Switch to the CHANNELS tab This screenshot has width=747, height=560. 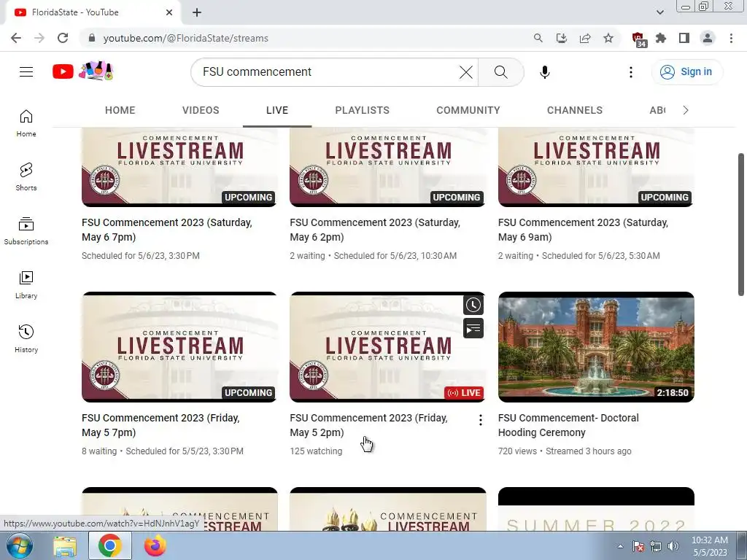point(575,110)
